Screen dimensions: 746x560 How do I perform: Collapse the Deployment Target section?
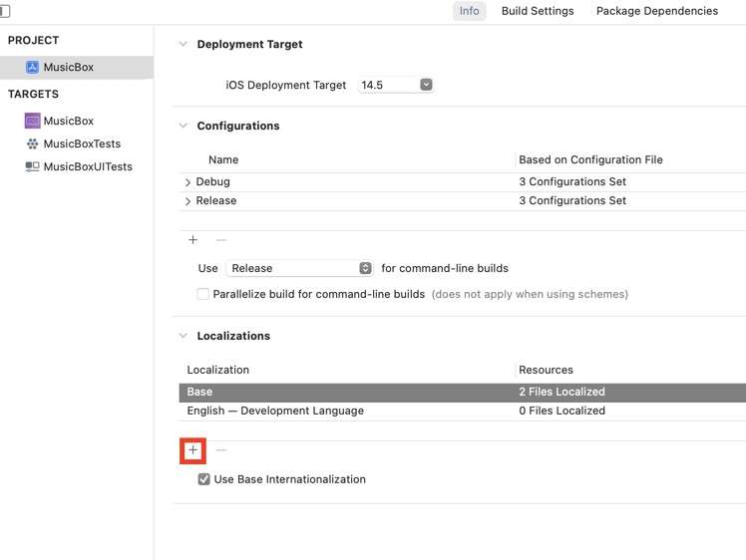(x=183, y=44)
